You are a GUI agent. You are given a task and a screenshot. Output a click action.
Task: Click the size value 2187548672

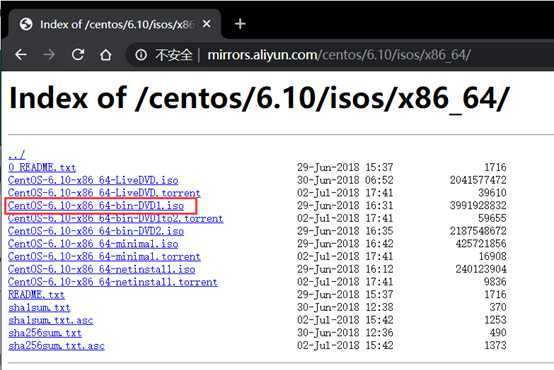[x=478, y=231]
